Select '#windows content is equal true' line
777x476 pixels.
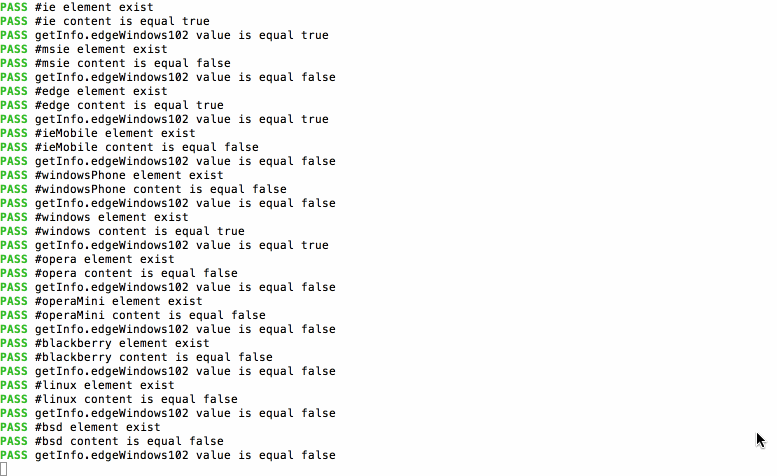(x=122, y=231)
